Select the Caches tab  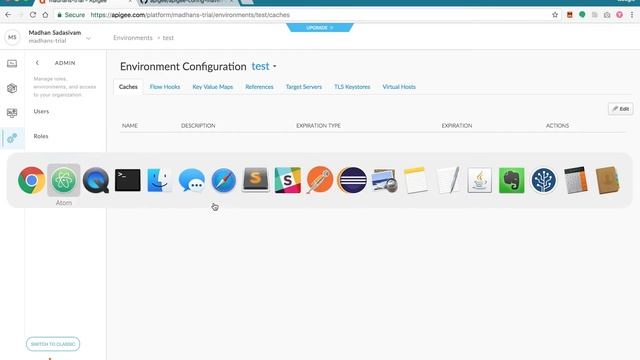tap(128, 87)
